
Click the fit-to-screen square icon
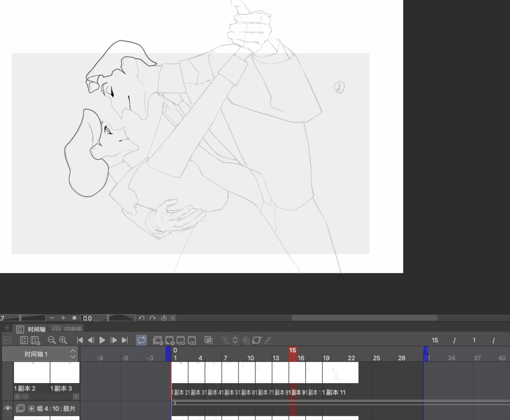pos(74,318)
